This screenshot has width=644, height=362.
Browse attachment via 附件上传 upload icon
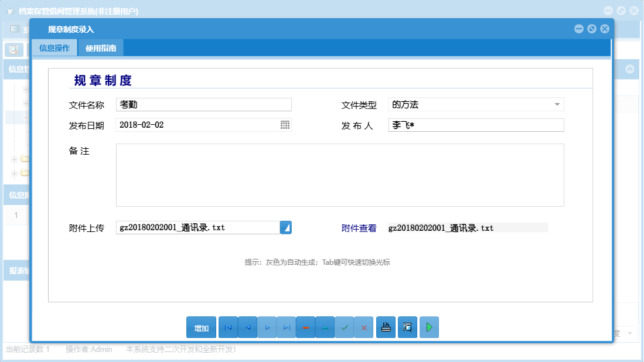(x=287, y=227)
